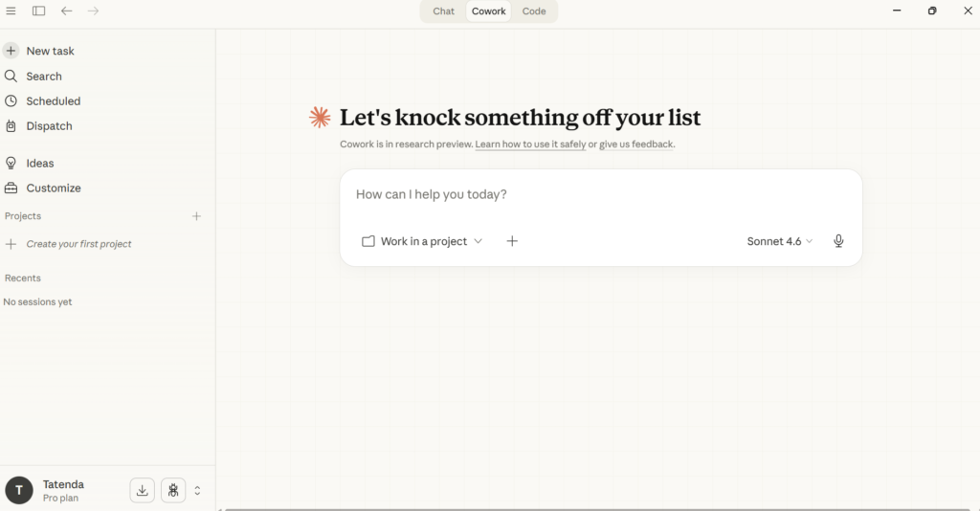Add a new project with plus icon
980x511 pixels.
(x=196, y=216)
